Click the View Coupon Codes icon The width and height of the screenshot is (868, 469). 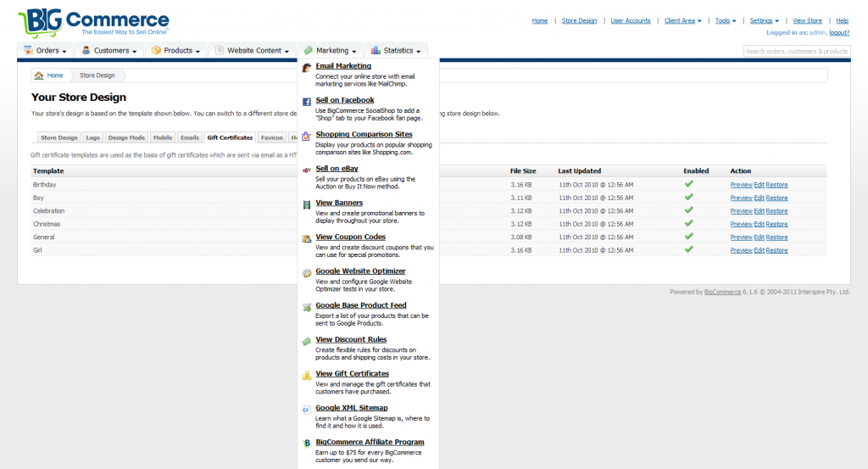[x=307, y=238]
